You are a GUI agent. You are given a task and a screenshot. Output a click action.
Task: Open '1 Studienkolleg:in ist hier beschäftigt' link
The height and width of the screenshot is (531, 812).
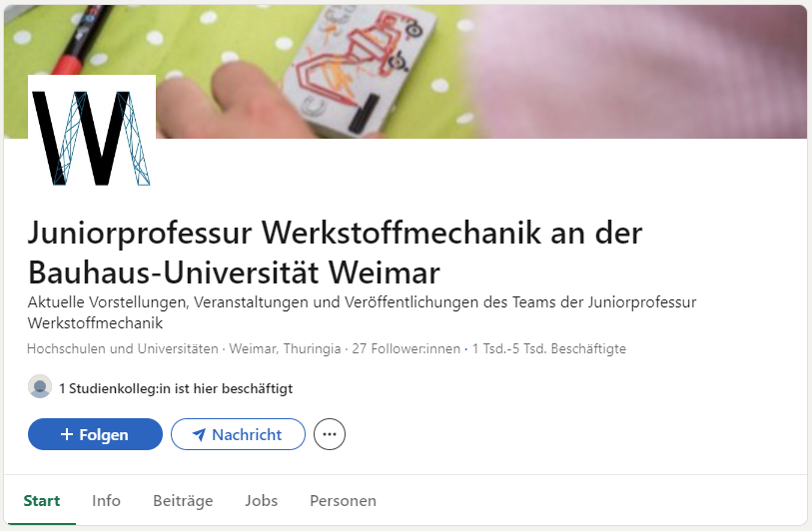click(176, 388)
